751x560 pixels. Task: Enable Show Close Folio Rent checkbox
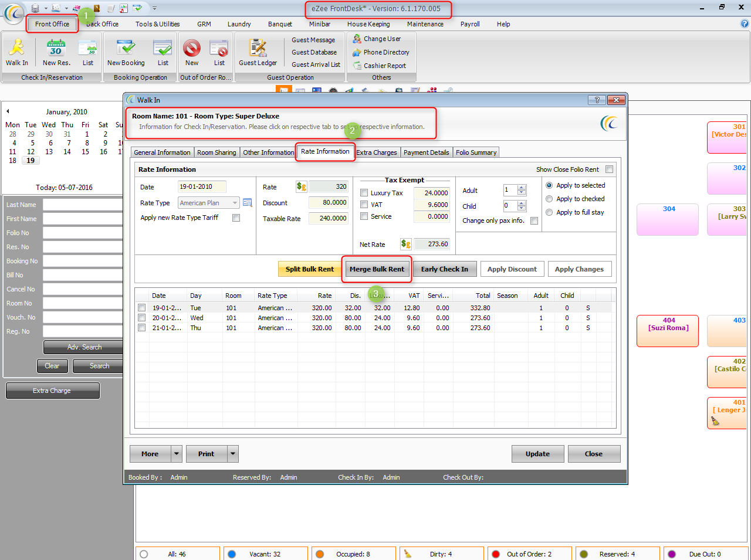coord(609,169)
